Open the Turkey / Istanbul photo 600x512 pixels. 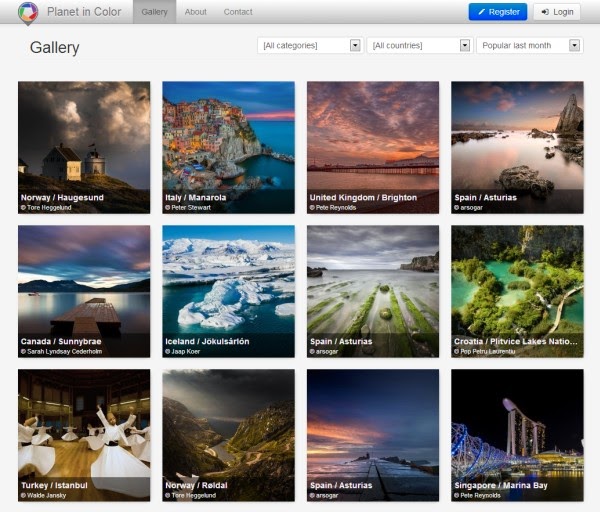pos(84,435)
